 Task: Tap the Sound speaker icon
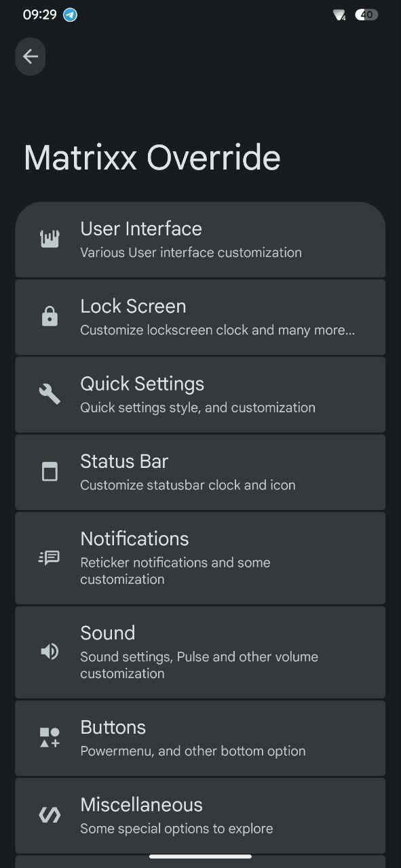[50, 652]
